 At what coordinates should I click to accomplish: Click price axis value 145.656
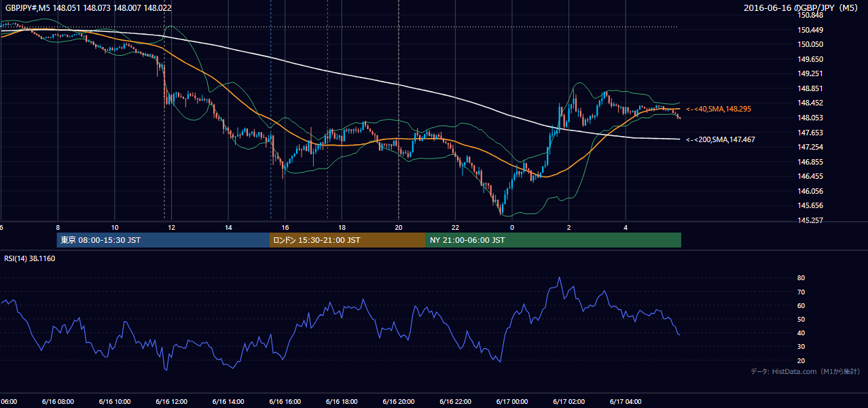click(x=810, y=205)
